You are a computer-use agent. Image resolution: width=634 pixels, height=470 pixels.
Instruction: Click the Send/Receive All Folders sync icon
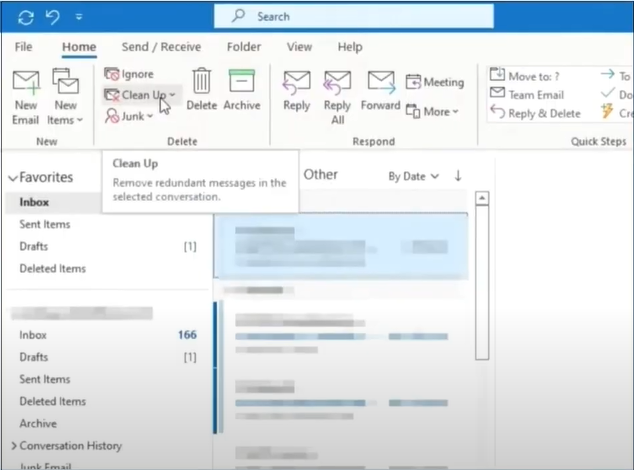pos(25,17)
